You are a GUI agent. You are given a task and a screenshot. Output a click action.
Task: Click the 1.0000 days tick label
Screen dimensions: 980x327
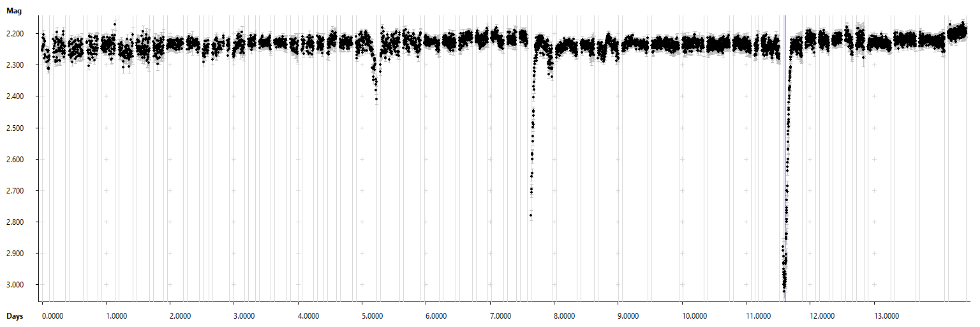[x=115, y=316]
